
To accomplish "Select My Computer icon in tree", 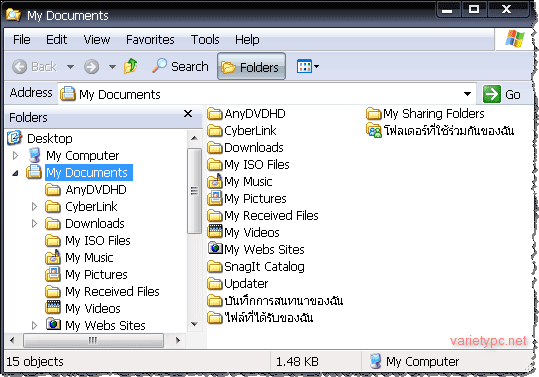I will 34,155.
